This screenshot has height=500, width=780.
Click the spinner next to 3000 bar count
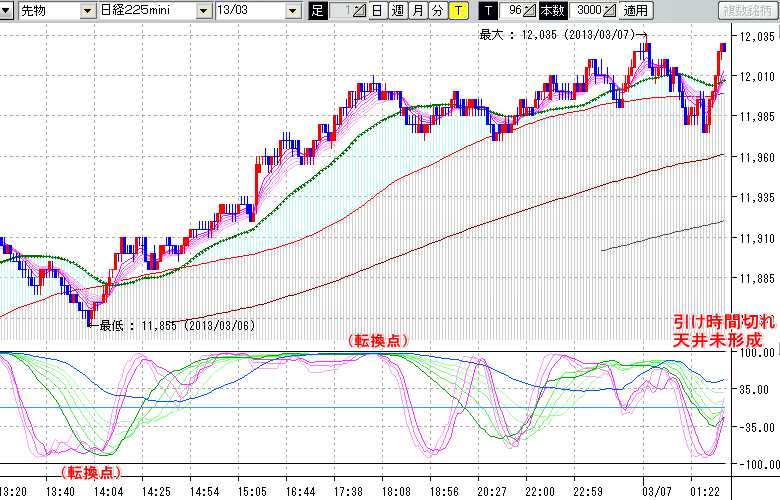click(609, 11)
